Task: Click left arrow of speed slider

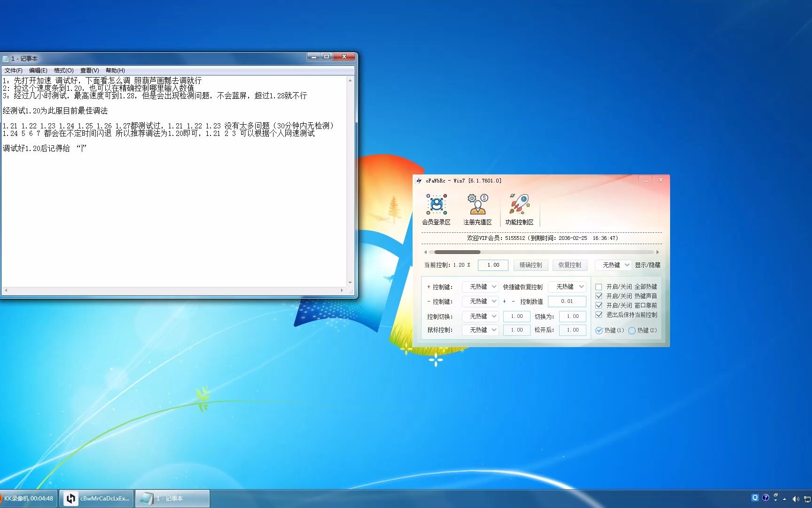Action: pos(425,252)
